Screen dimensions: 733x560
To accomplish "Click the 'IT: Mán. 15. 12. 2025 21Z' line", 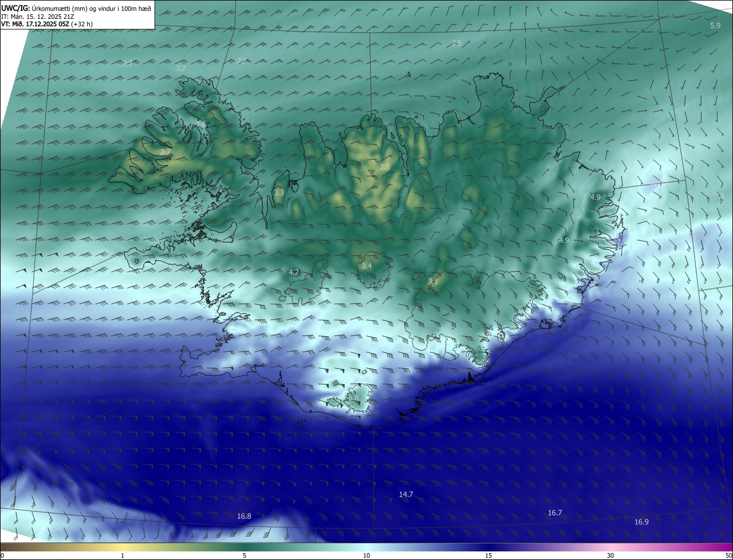I will click(x=37, y=17).
